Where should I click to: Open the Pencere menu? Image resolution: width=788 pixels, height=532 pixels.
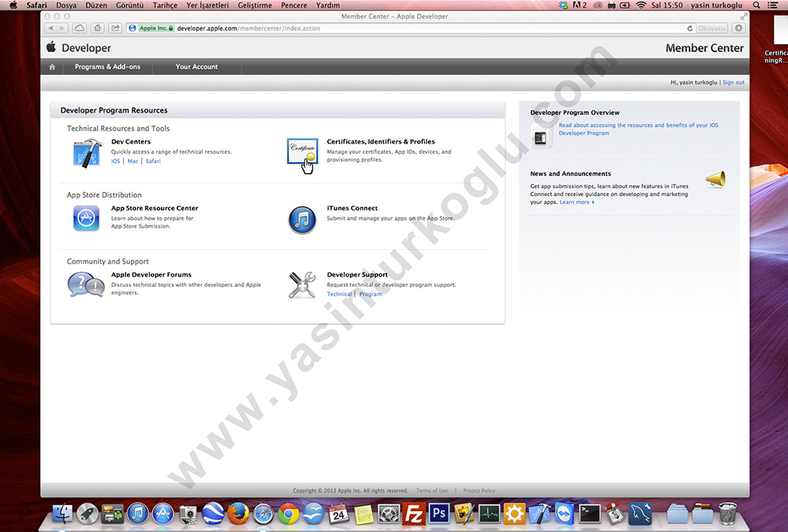point(294,5)
